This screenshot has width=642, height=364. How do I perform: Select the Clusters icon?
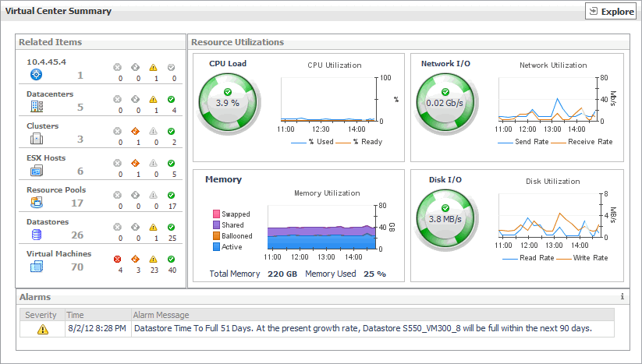coord(36,139)
